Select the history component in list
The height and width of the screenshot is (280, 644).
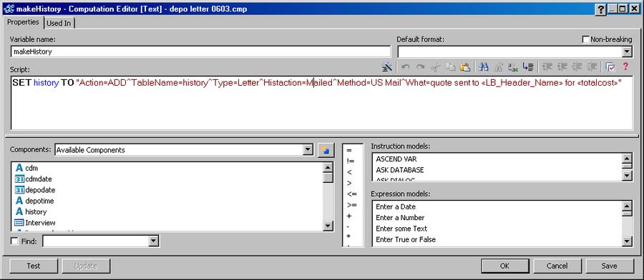click(31, 212)
